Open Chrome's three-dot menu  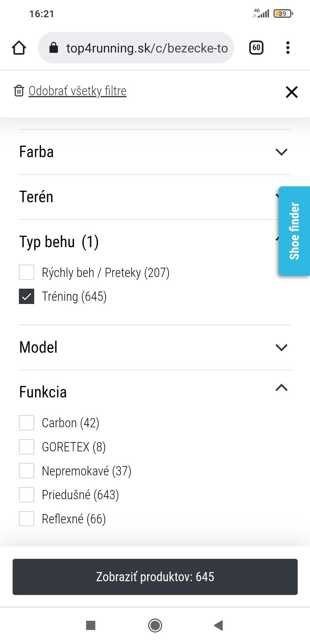point(287,48)
